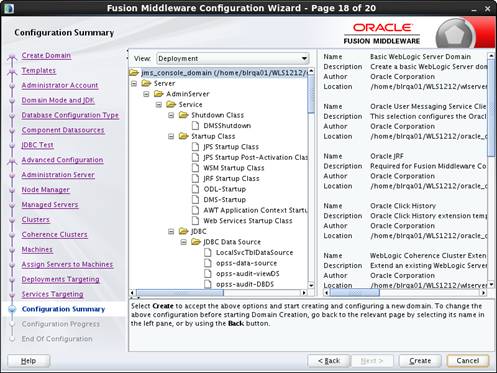Open Database Configuration Type step

tap(70, 115)
